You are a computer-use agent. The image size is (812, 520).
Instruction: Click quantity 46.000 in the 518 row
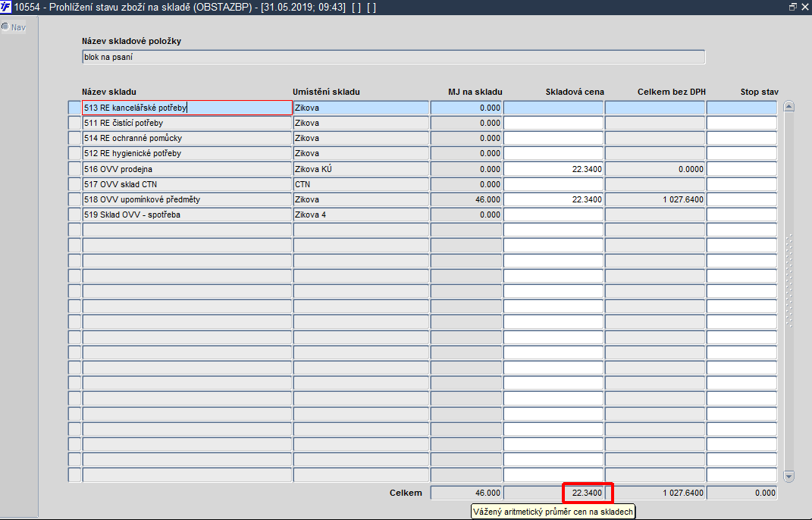[x=466, y=199]
